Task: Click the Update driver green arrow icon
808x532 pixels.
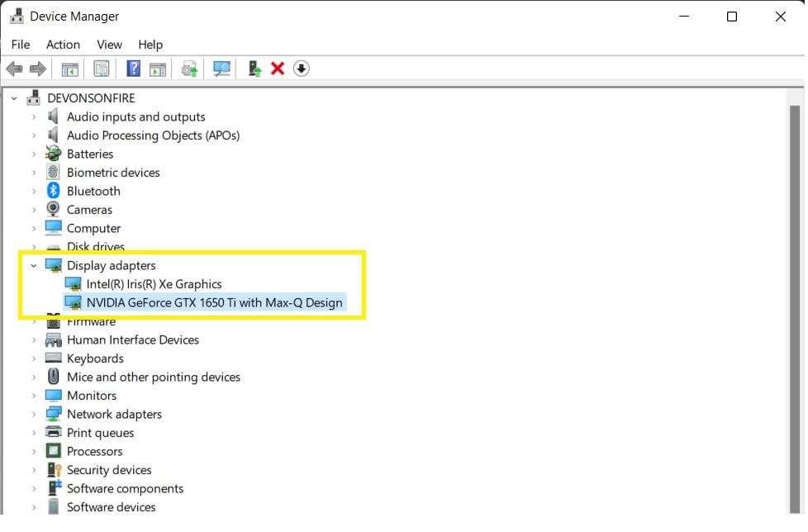Action: point(255,69)
